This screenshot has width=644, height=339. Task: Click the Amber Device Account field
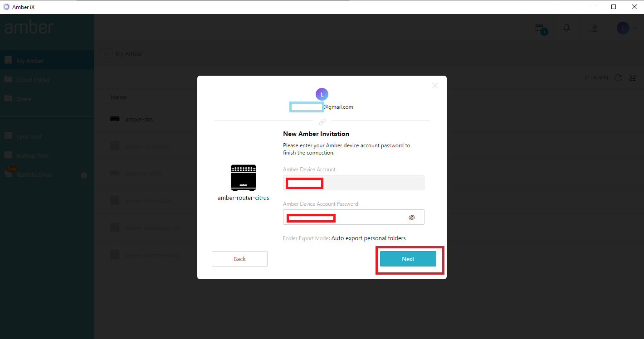point(354,183)
